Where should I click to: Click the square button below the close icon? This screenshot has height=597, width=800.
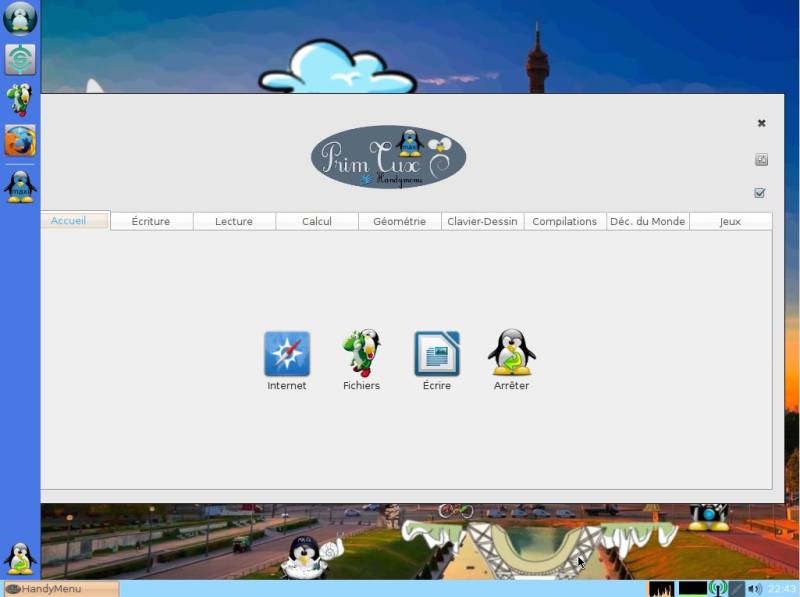pos(761,160)
